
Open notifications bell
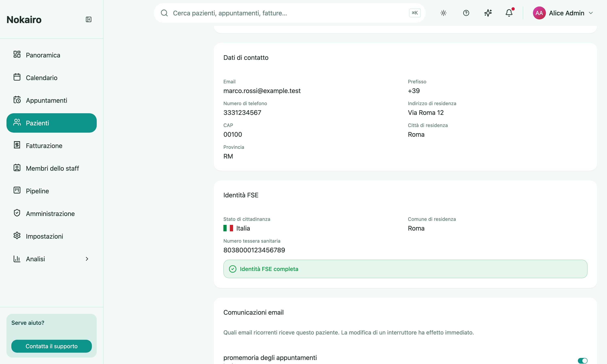tap(509, 13)
